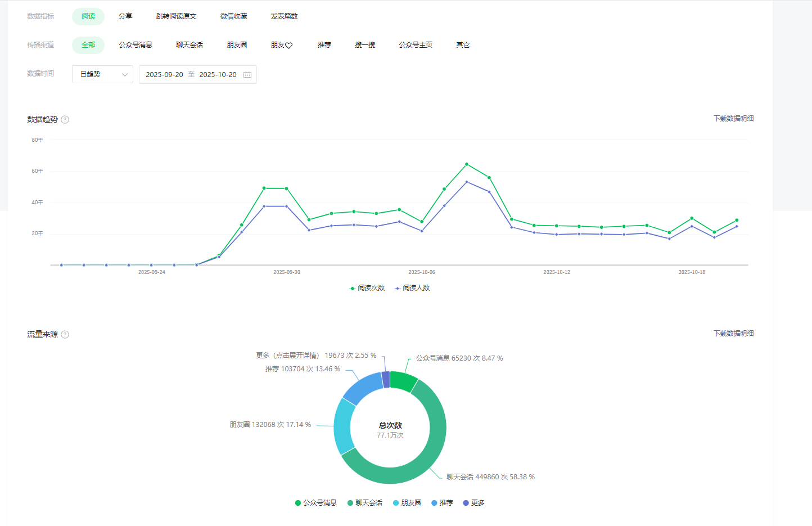Toggle 阅读人数 legend marker in trend chart

397,288
